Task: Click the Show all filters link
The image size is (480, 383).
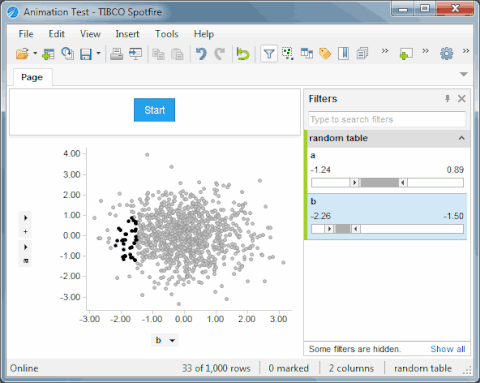Action: tap(448, 349)
